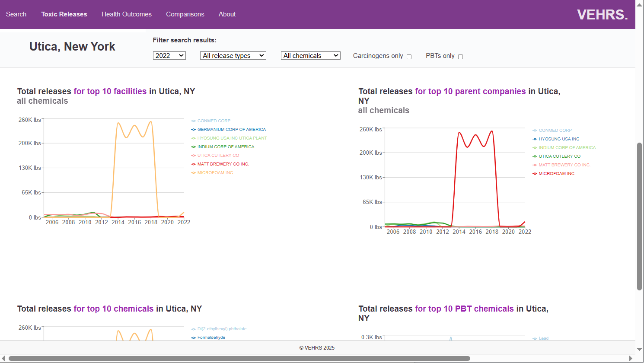
Task: Toggle Lead in PBT chemicals legend
Action: click(540, 338)
